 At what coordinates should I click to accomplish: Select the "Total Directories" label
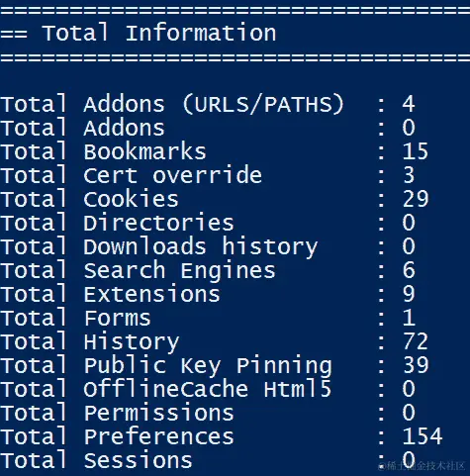coord(117,223)
